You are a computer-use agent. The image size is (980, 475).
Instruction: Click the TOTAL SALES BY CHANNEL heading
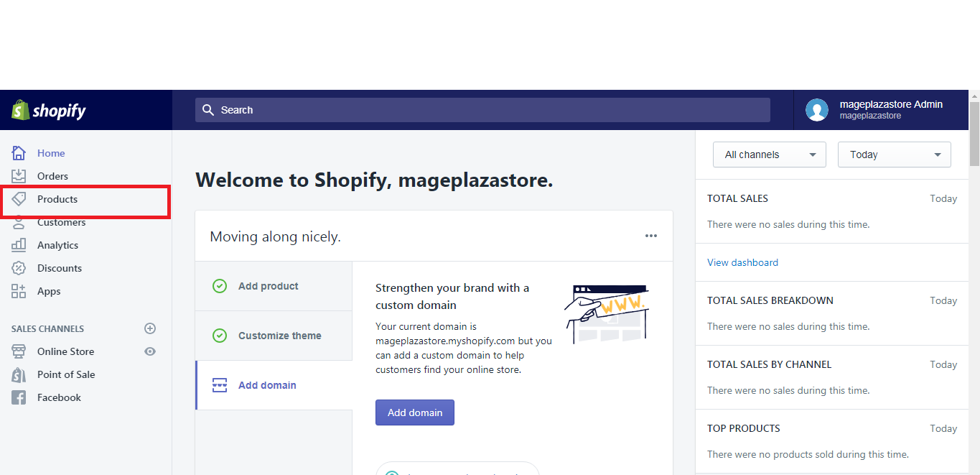pos(769,364)
